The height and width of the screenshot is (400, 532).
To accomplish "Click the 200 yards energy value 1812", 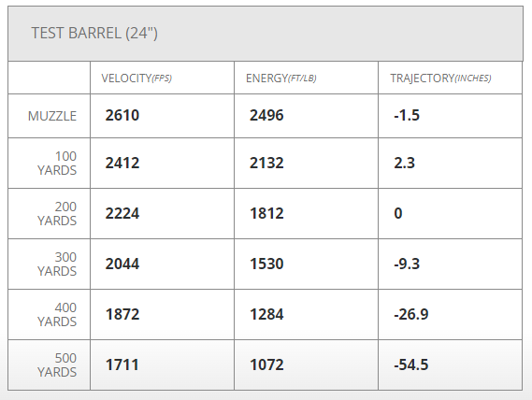I will coord(266,213).
